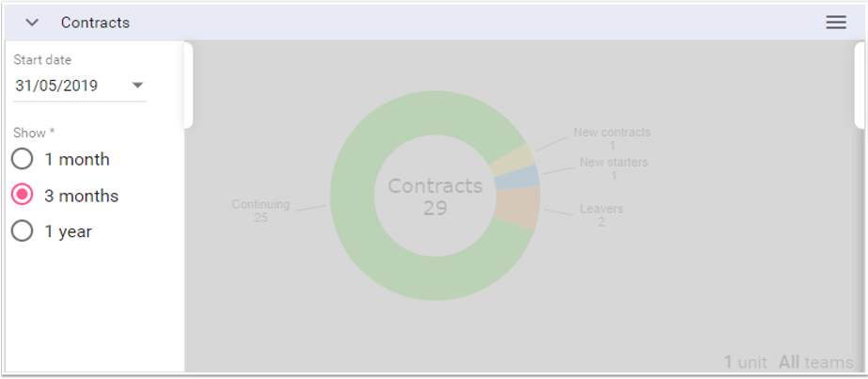This screenshot has height=379, width=868.
Task: Click the New contracts 1 label
Action: pyautogui.click(x=611, y=138)
